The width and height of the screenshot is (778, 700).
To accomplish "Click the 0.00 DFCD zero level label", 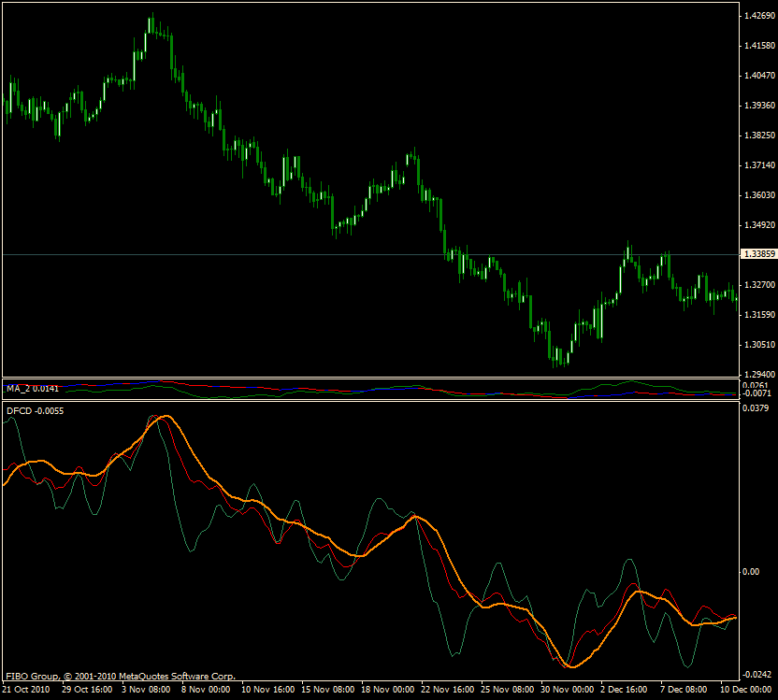I will pyautogui.click(x=751, y=572).
